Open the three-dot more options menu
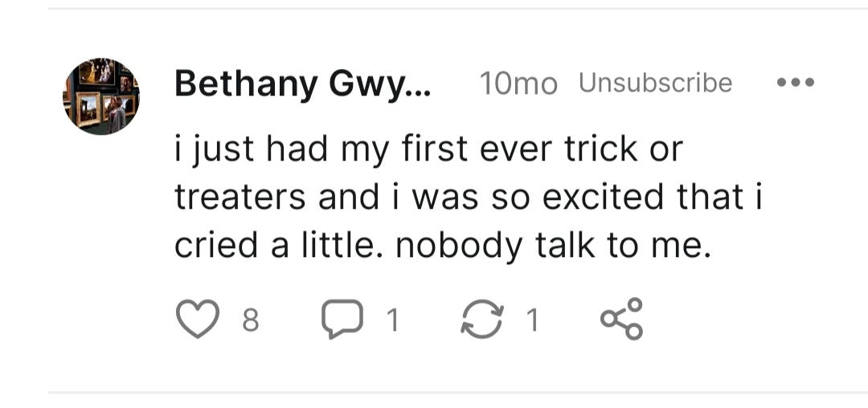Screen dimensions: 868x408 pos(796,83)
